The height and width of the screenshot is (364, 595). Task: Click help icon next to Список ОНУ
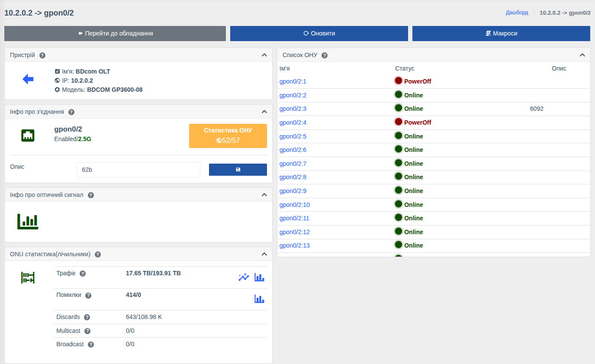pyautogui.click(x=325, y=55)
